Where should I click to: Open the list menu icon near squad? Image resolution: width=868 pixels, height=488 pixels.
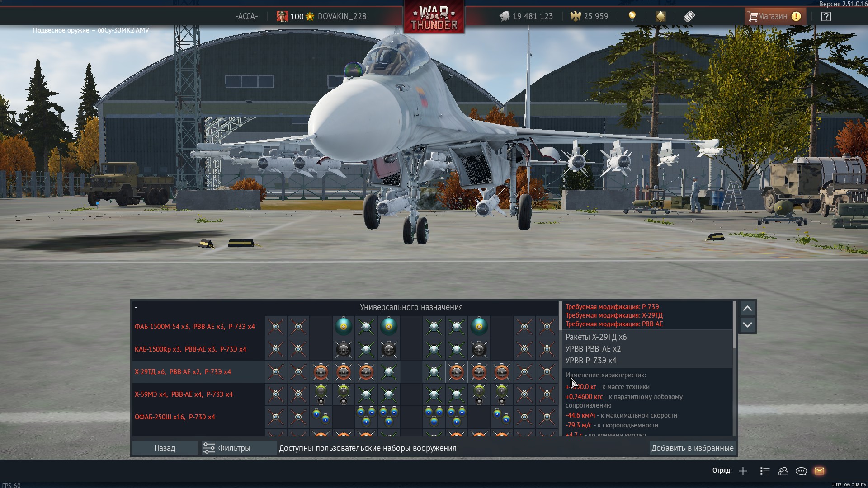pos(765,471)
